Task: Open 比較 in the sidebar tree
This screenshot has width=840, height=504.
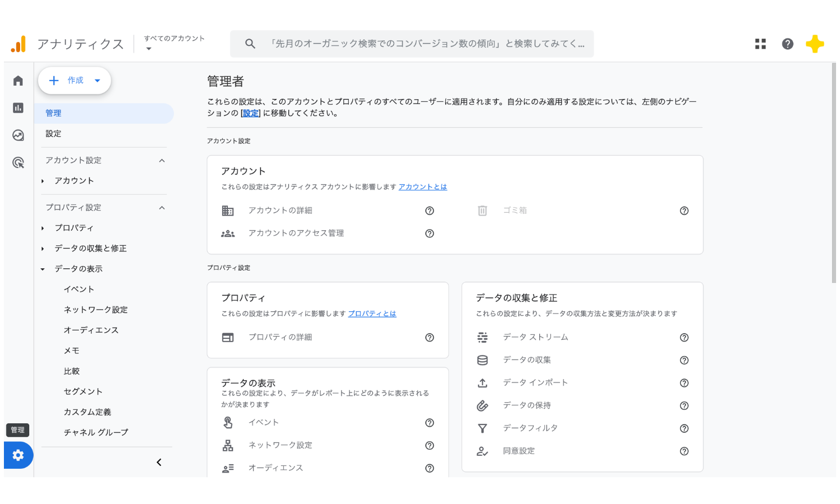Action: click(x=72, y=371)
